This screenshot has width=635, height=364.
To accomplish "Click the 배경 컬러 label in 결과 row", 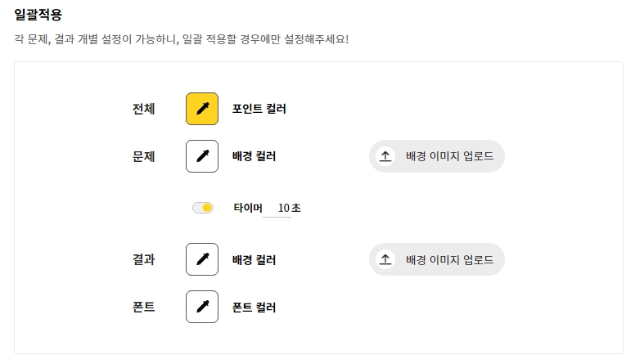I will pyautogui.click(x=254, y=259).
